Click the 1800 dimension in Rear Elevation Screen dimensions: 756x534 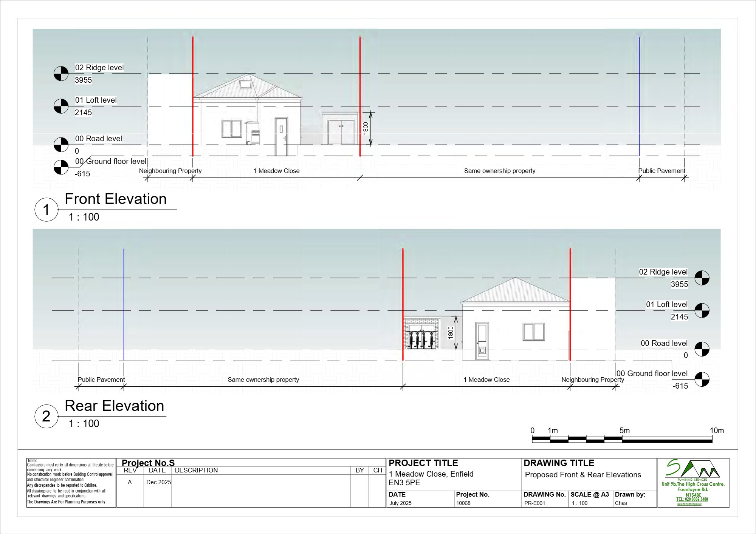451,333
